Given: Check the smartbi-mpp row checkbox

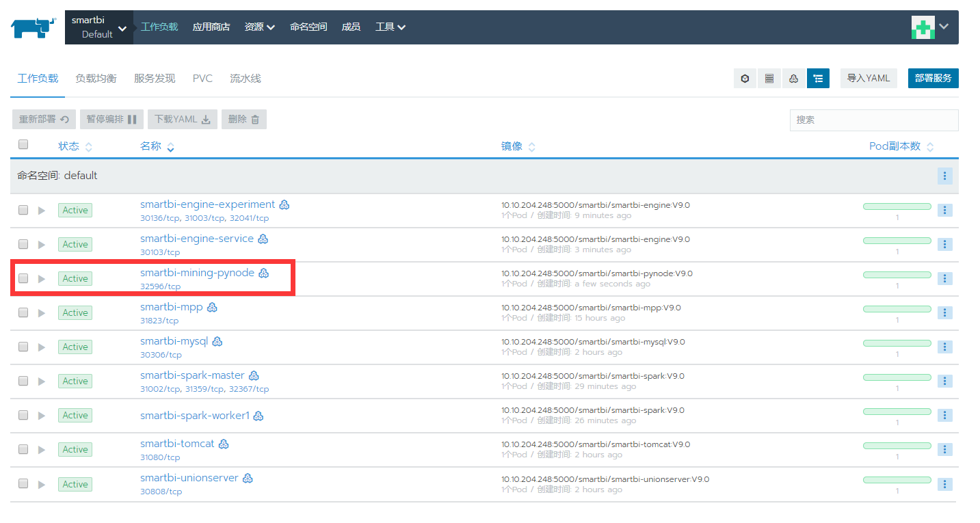Looking at the screenshot, I should pos(23,312).
